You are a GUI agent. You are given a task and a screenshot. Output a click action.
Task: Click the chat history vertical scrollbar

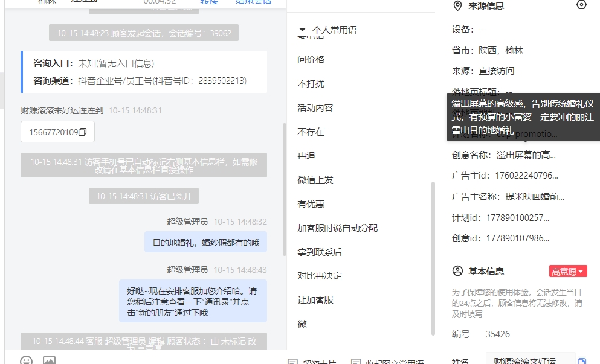(285, 190)
